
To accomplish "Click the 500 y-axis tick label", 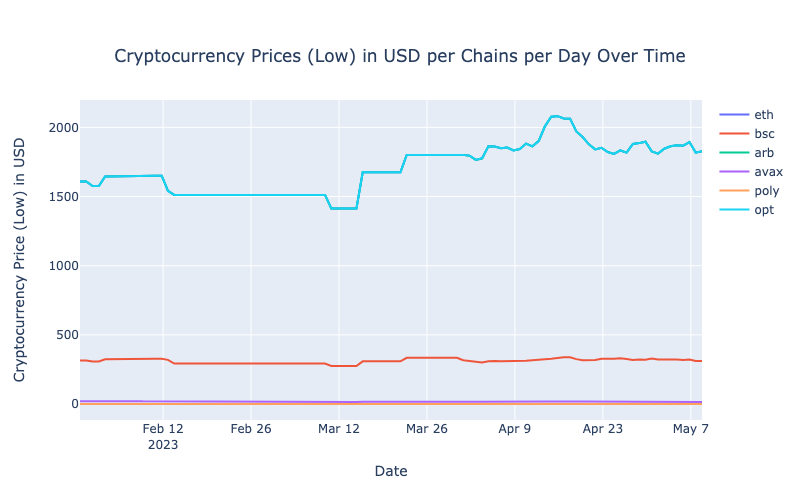I will point(67,335).
